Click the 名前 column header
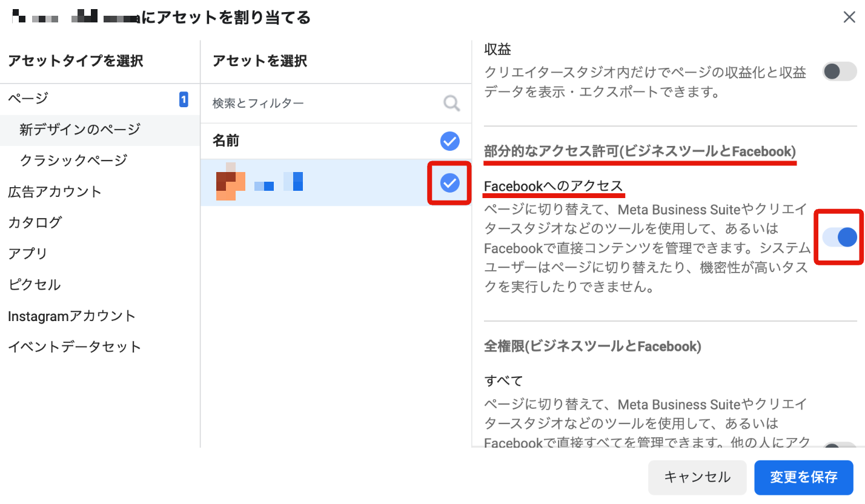 click(226, 141)
